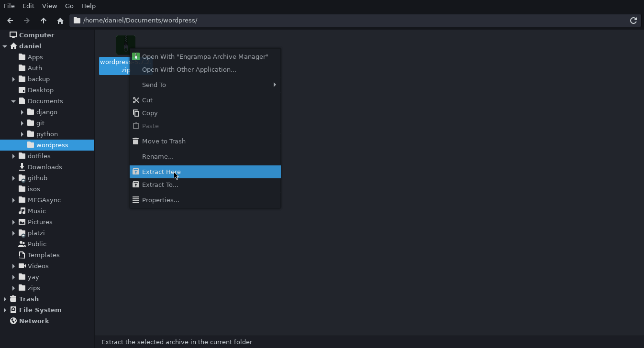Navigate back using the toolbar arrow
This screenshot has width=644, height=348.
[10, 21]
